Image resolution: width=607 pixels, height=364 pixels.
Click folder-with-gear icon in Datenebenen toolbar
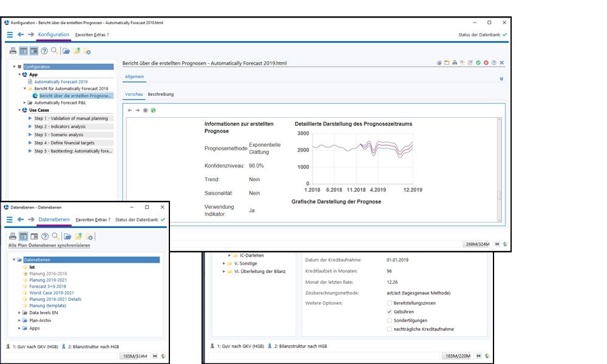(89, 236)
